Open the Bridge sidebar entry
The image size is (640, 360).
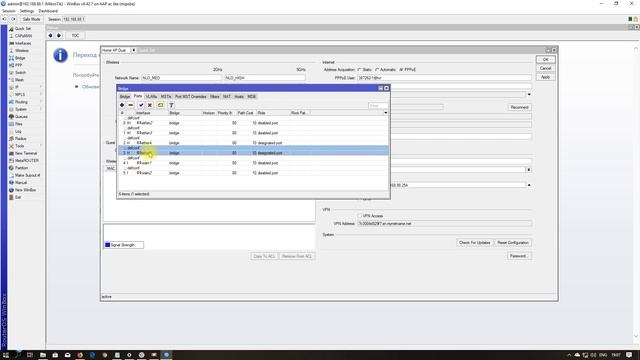(20, 58)
